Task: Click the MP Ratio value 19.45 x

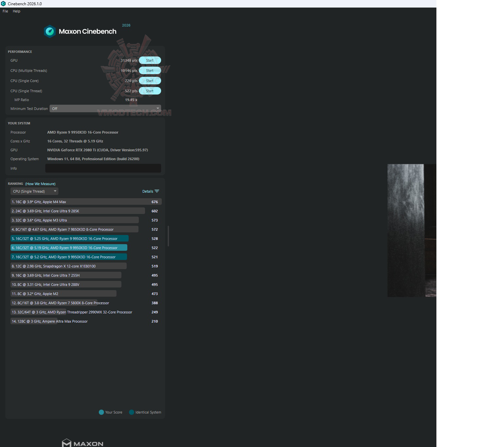Action: click(131, 100)
